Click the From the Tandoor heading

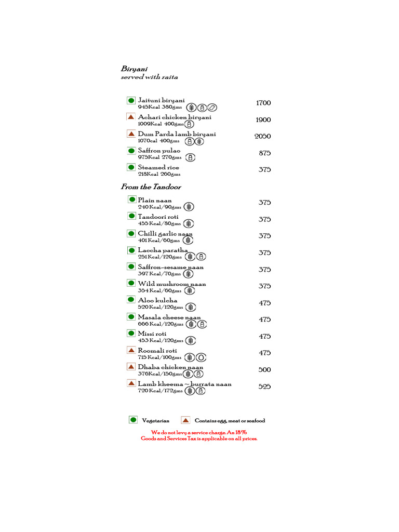pyautogui.click(x=151, y=187)
